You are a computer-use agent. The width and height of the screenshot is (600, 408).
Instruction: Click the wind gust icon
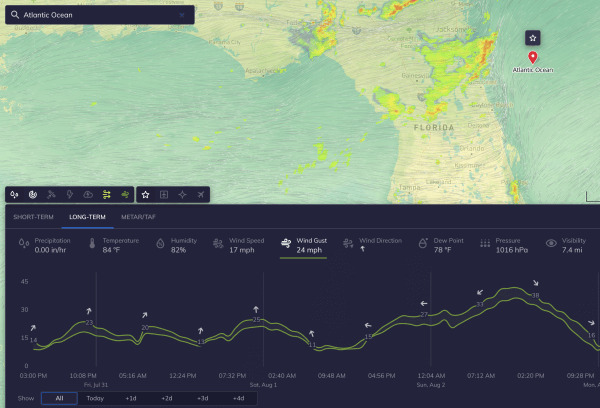click(x=286, y=243)
